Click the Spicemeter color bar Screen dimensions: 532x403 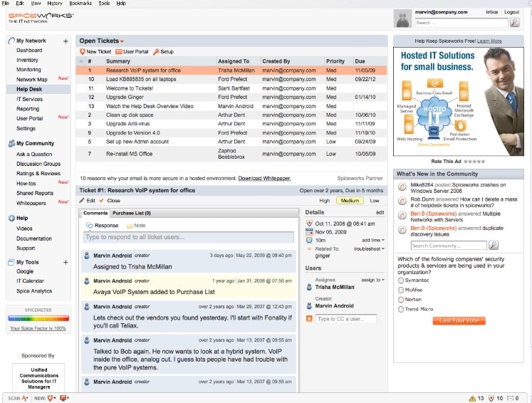[x=38, y=318]
